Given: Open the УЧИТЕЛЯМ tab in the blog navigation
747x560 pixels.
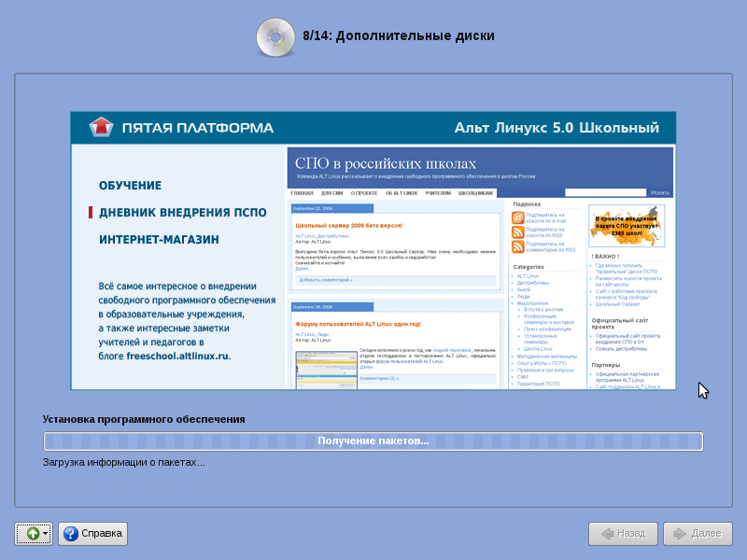Looking at the screenshot, I should tap(438, 192).
